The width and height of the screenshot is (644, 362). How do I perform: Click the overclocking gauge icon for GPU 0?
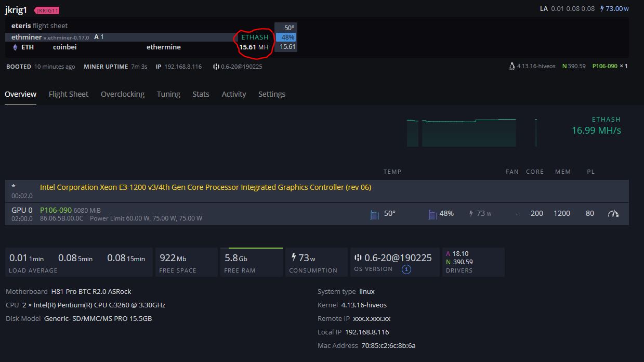[x=613, y=214]
